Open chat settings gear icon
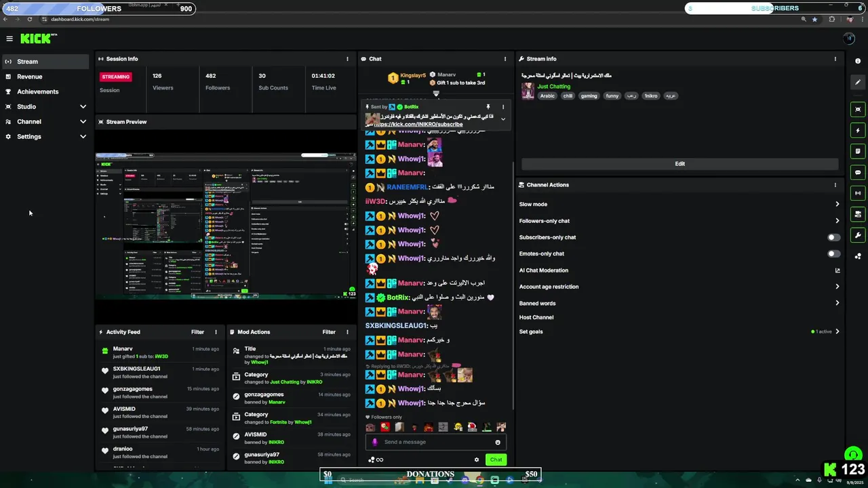The height and width of the screenshot is (488, 868). point(477,460)
